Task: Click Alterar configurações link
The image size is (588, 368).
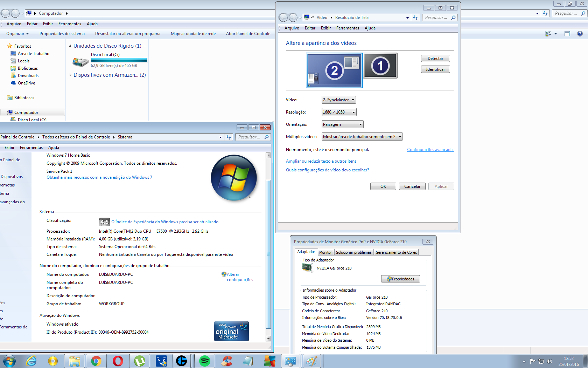Action: 240,277
